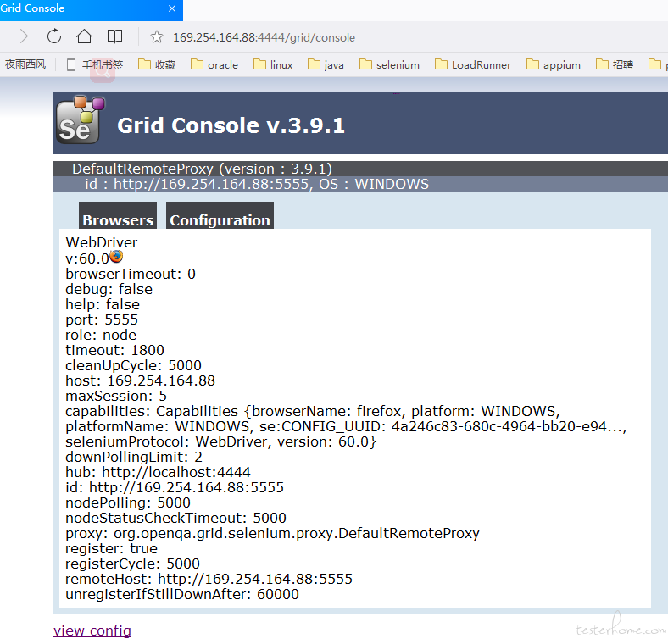Screen dimensions: 668x644
Task: Open the 招聘 bookmarks folder
Action: pos(615,65)
